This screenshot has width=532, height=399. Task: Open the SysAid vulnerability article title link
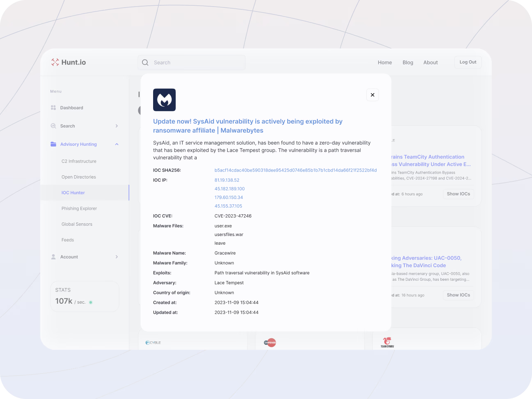pos(248,126)
